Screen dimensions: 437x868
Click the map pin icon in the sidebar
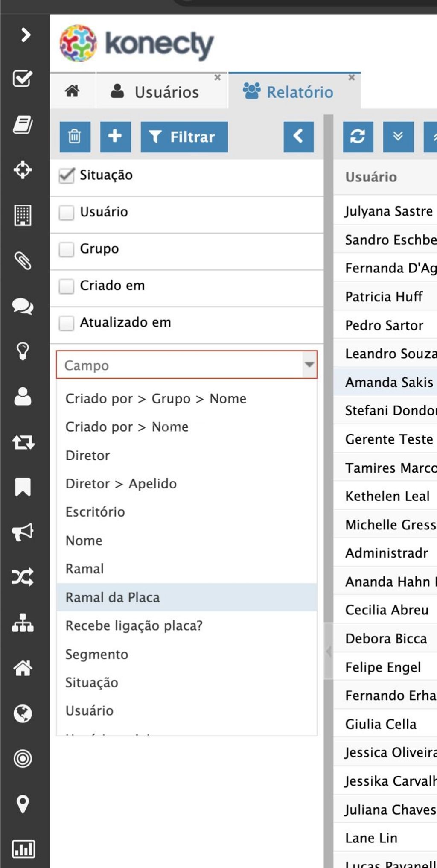tap(23, 804)
